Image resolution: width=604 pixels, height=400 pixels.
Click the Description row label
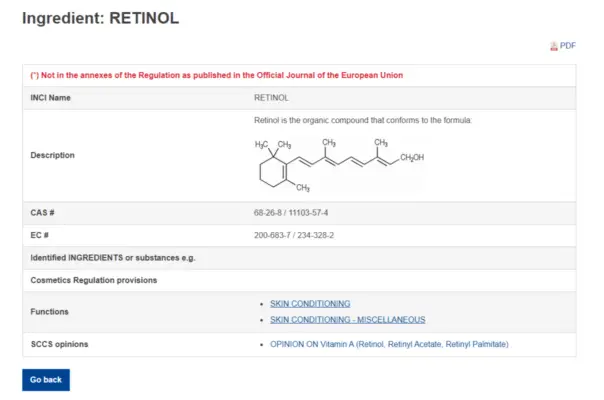(53, 155)
